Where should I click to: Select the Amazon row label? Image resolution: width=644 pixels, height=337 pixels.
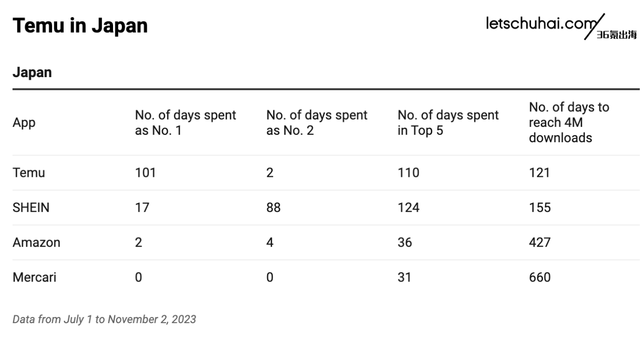coord(36,242)
